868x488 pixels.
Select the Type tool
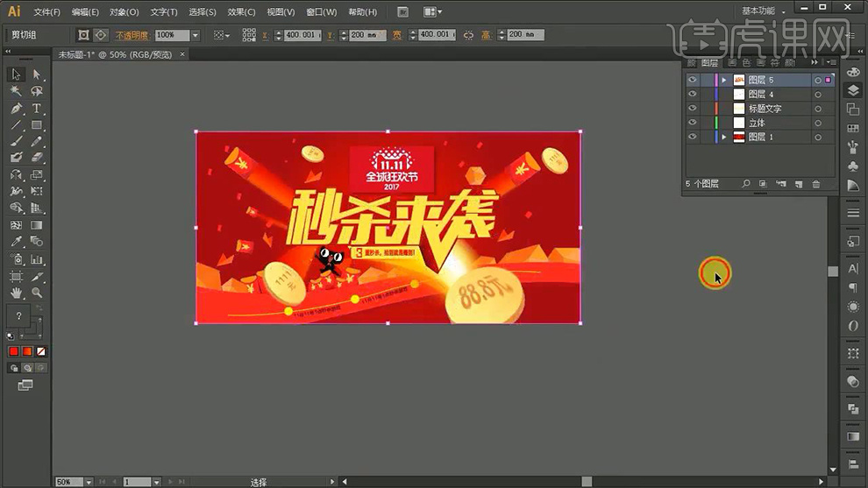point(37,108)
